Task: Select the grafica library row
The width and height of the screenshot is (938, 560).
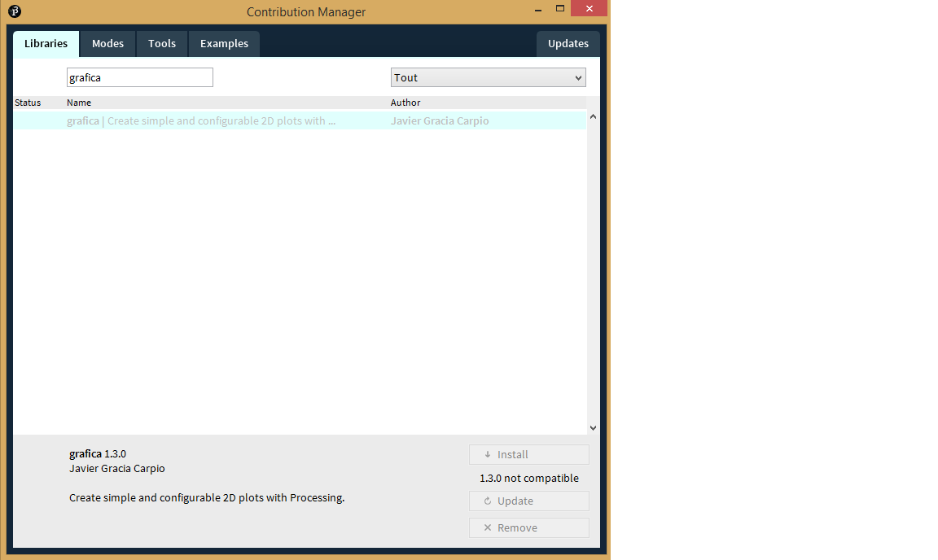Action: [x=300, y=120]
